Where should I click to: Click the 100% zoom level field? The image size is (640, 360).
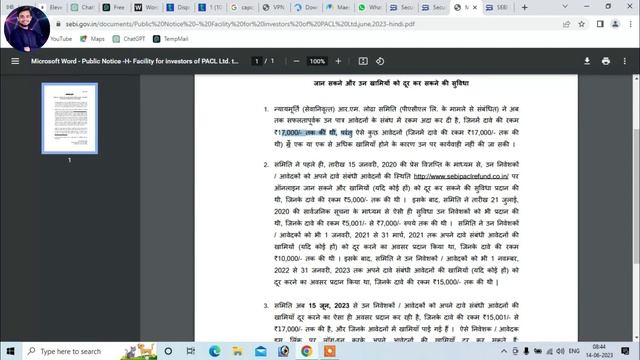coord(317,61)
